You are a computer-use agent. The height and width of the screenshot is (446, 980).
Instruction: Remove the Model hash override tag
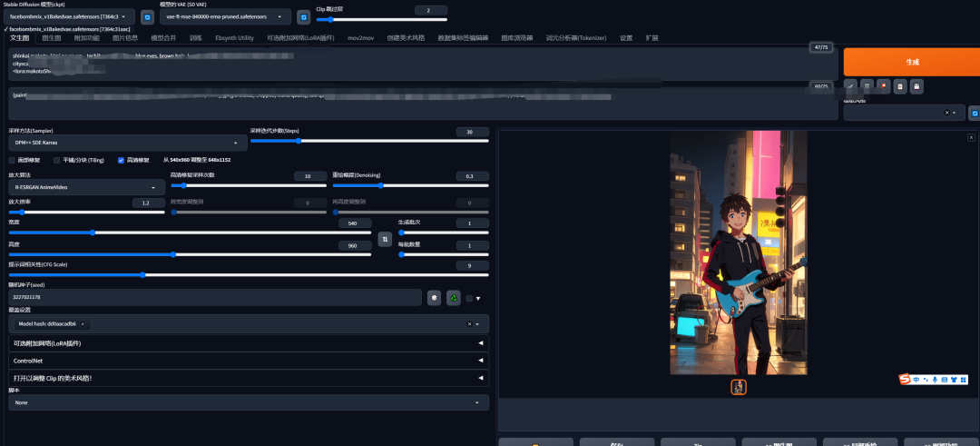[x=82, y=324]
